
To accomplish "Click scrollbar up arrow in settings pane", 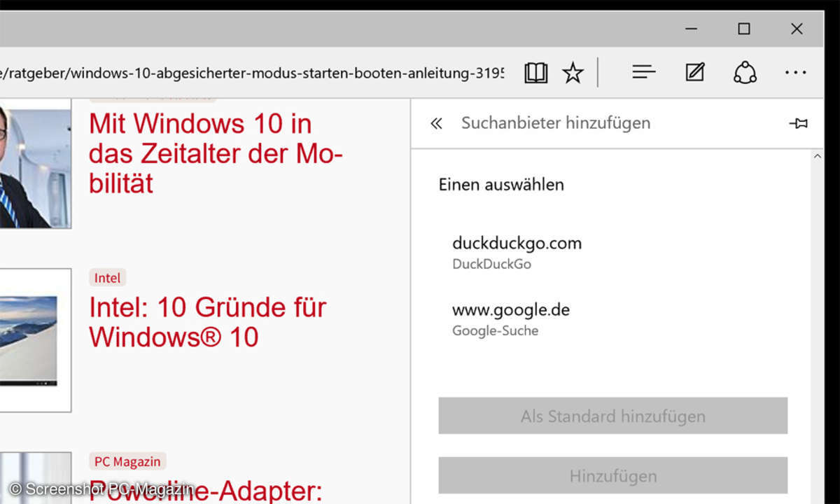I will [817, 157].
